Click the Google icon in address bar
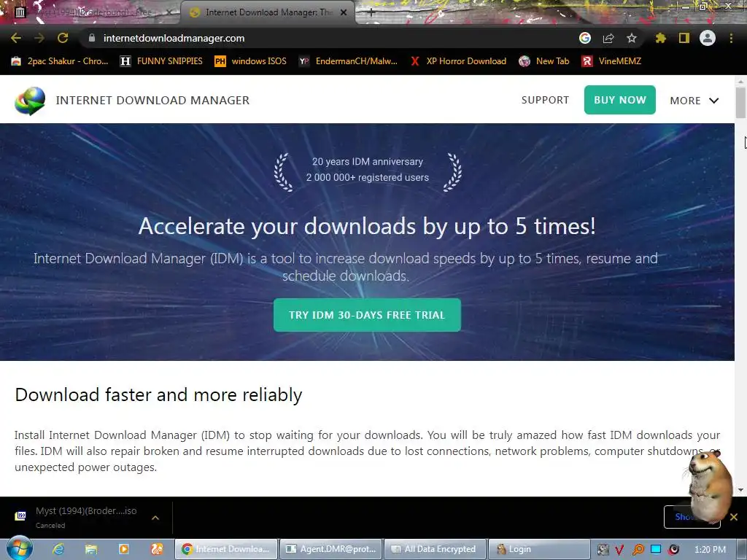 [x=585, y=38]
